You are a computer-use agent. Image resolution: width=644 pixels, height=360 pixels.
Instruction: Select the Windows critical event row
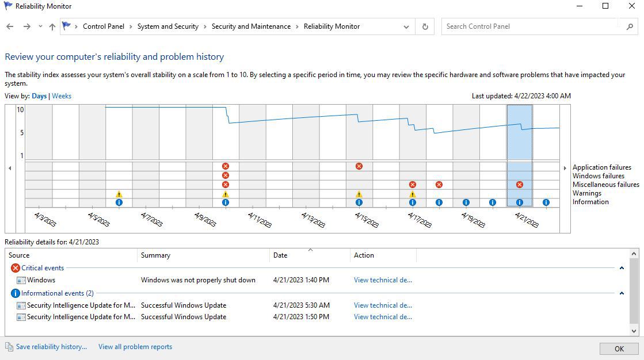tap(317, 280)
